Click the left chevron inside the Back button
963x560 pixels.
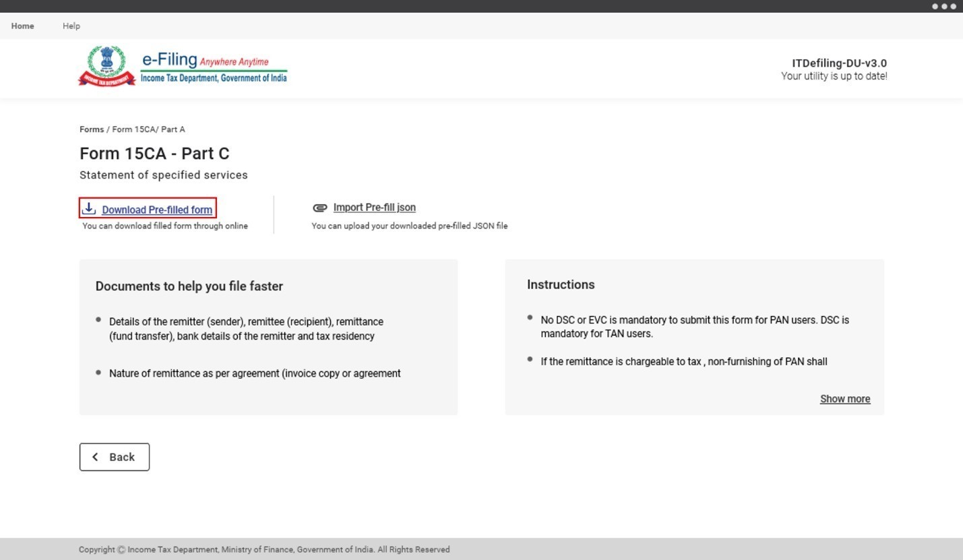coord(96,457)
